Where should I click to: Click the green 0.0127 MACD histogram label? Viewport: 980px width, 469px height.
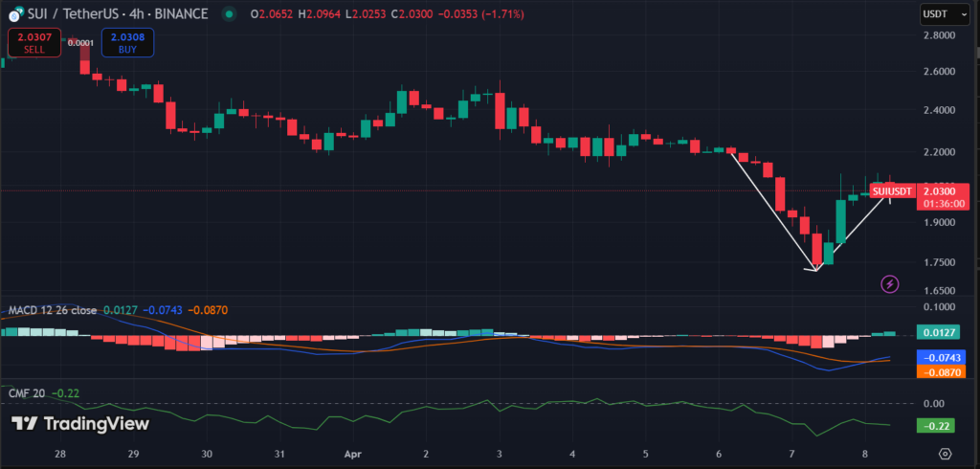[x=935, y=332]
